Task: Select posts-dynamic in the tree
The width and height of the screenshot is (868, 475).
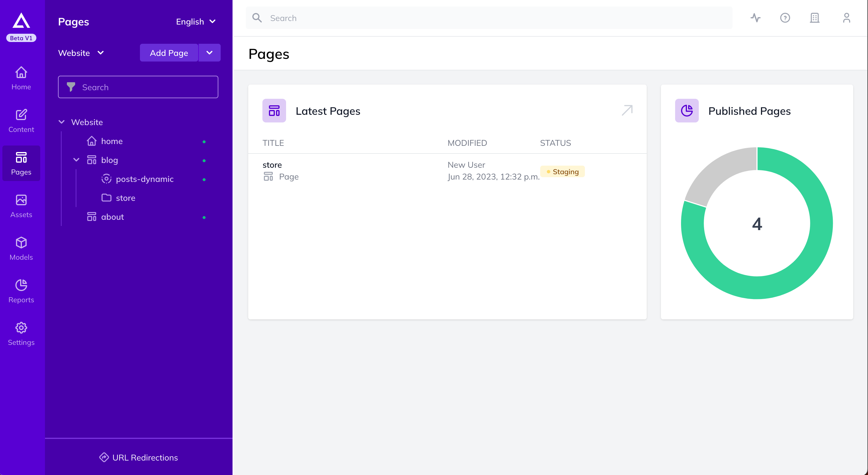Action: pyautogui.click(x=145, y=179)
